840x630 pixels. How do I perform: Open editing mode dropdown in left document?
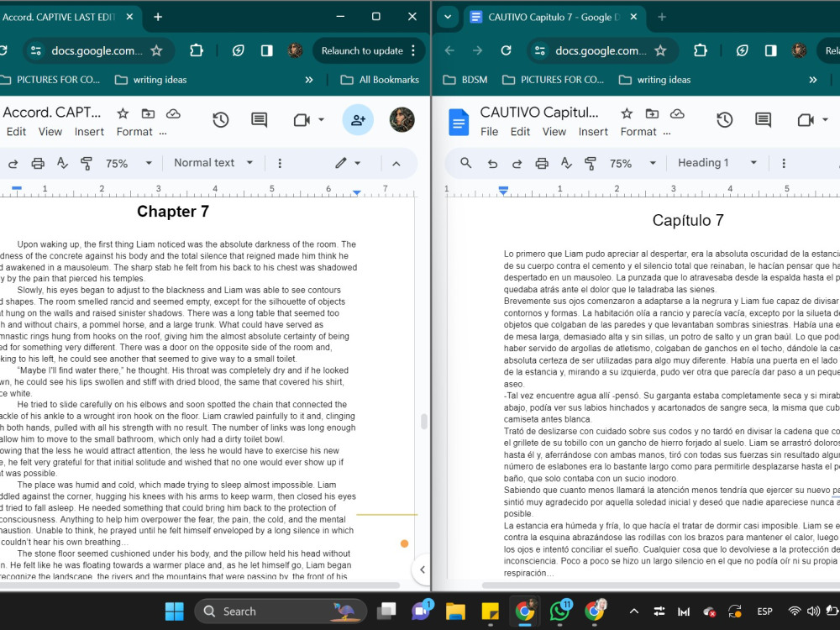pos(349,163)
